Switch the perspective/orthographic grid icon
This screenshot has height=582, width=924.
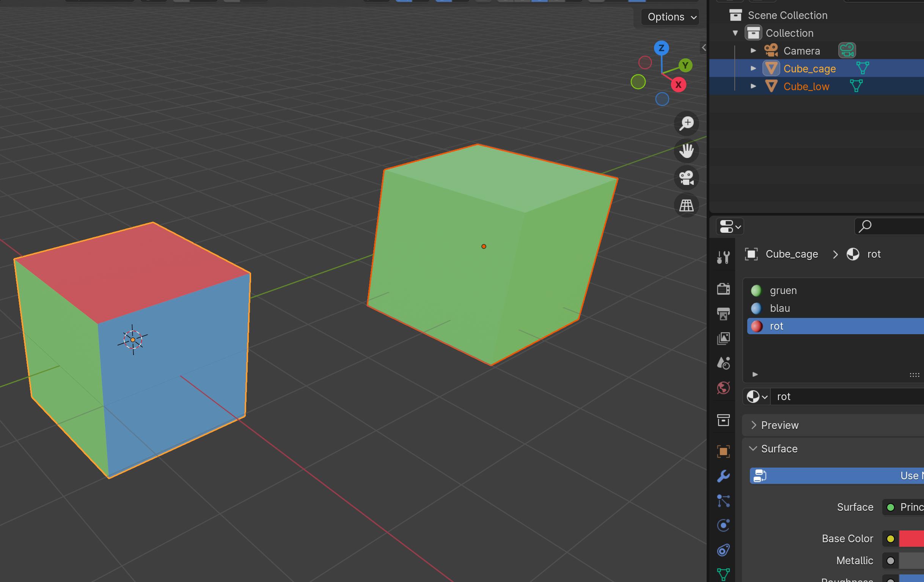click(x=686, y=205)
